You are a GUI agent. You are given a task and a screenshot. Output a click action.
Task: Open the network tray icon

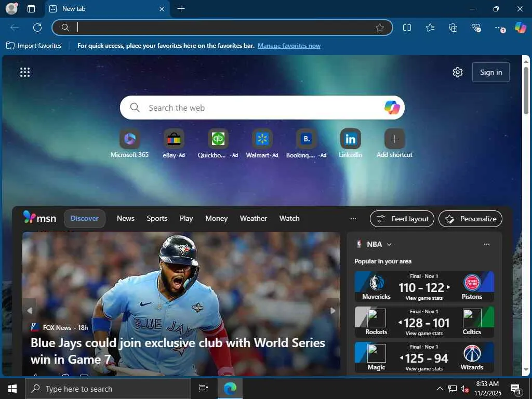point(453,389)
